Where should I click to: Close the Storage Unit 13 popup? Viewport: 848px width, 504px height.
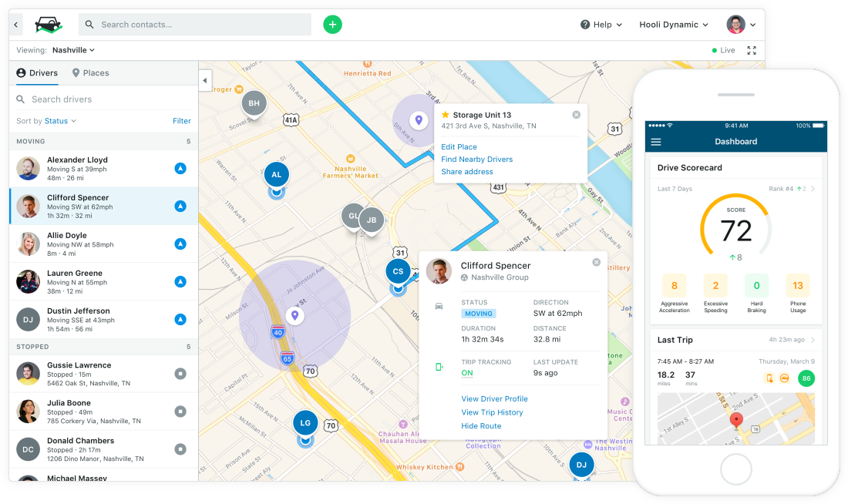point(577,115)
